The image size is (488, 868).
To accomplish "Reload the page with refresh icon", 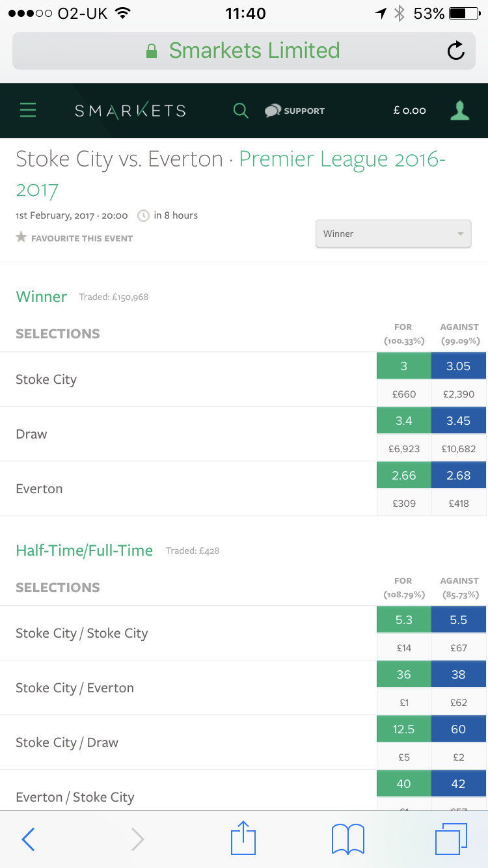I will [x=456, y=51].
